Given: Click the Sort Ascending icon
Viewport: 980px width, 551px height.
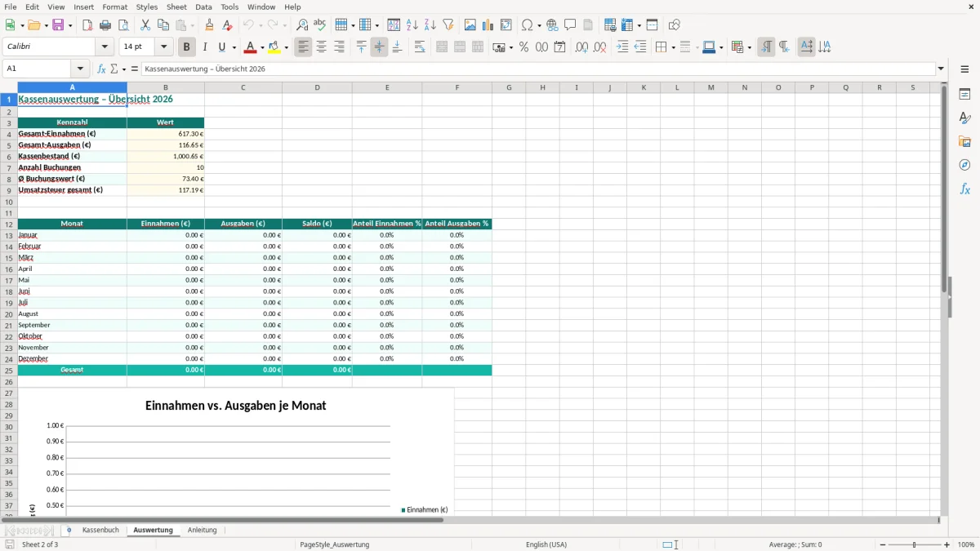Looking at the screenshot, I should 412,25.
